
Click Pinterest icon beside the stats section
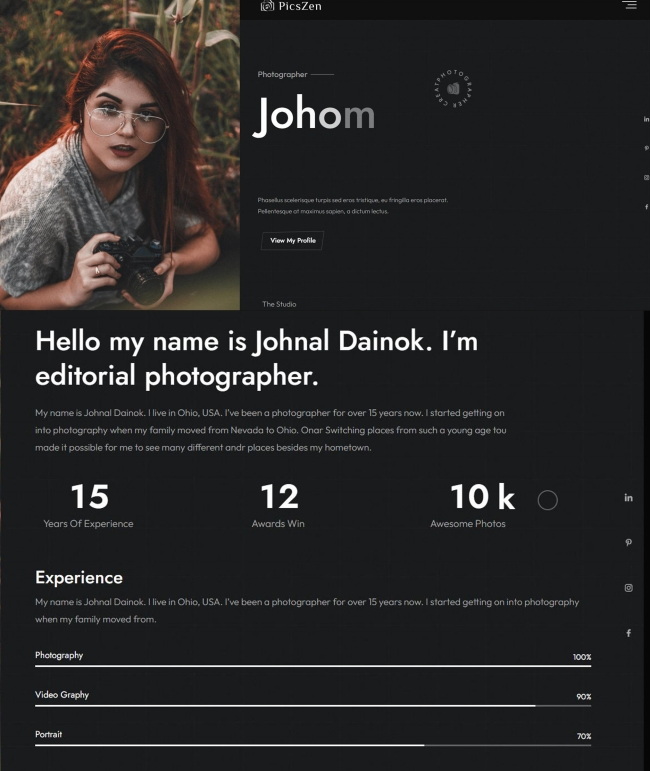628,542
